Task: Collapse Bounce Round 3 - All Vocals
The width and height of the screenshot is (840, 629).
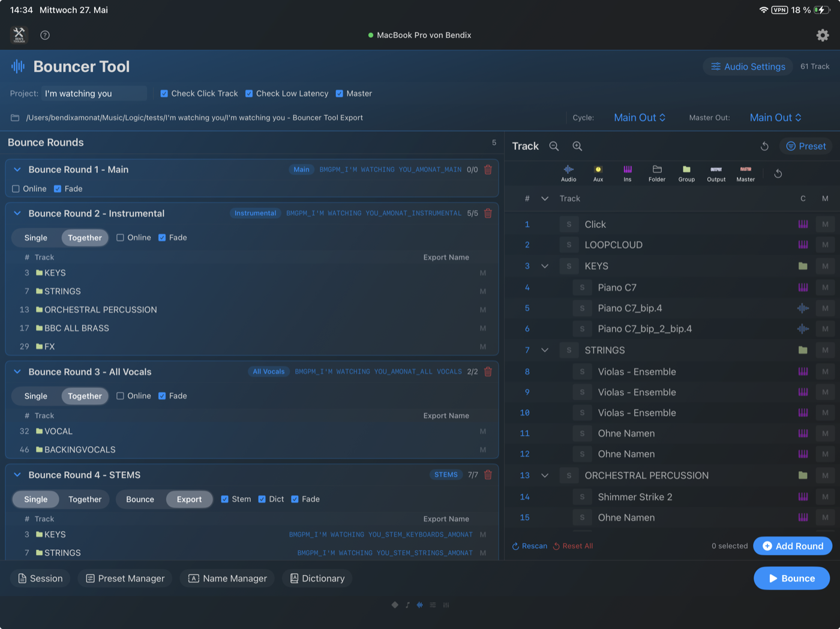Action: pyautogui.click(x=17, y=372)
